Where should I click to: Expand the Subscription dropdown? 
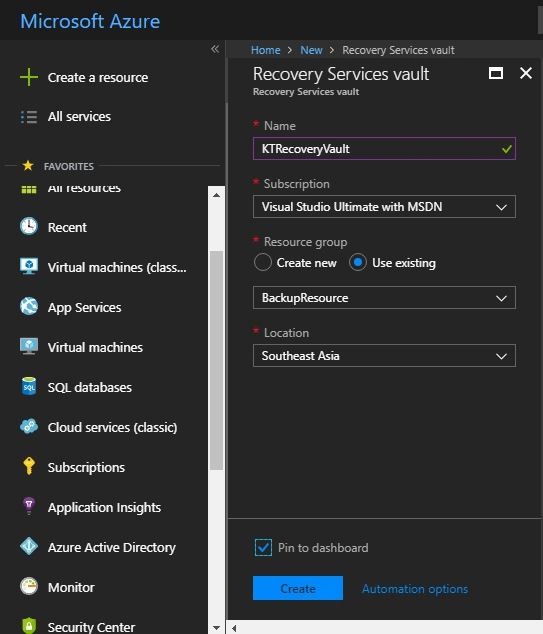pyautogui.click(x=384, y=207)
